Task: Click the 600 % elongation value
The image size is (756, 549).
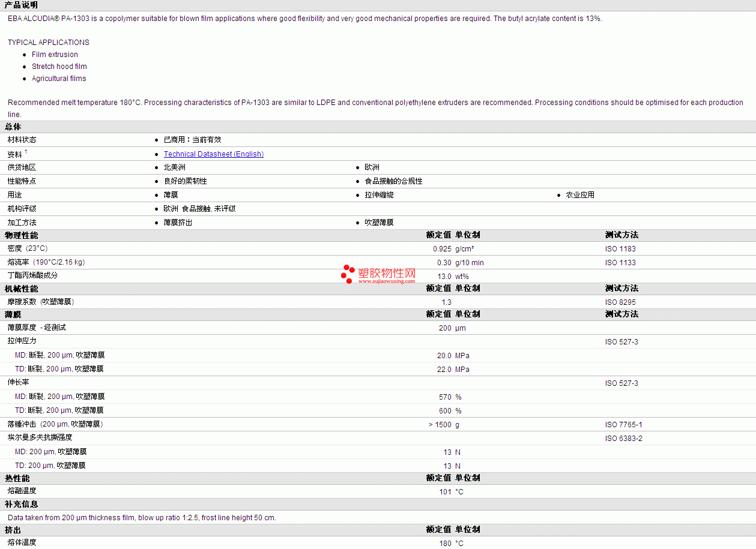Action: point(450,411)
